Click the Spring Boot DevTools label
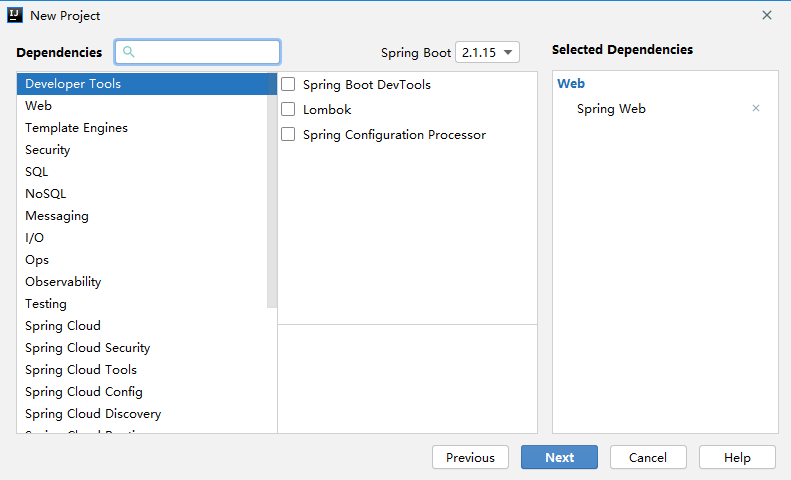 coord(367,85)
